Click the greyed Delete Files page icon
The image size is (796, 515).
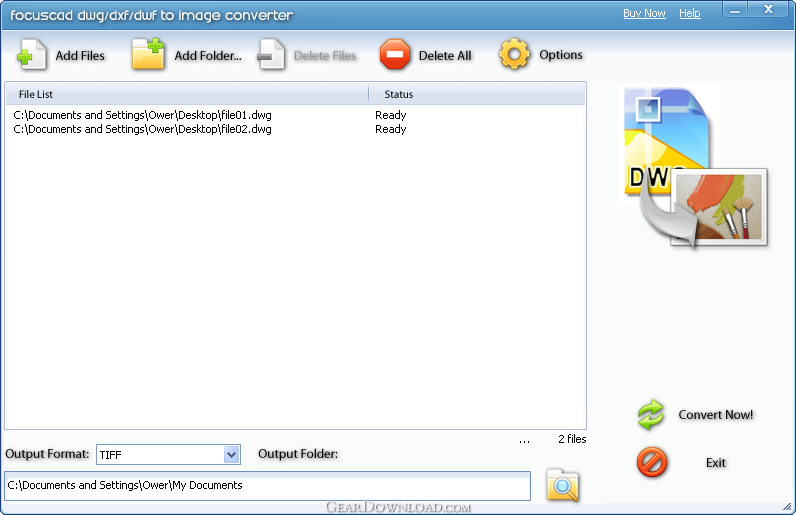271,54
